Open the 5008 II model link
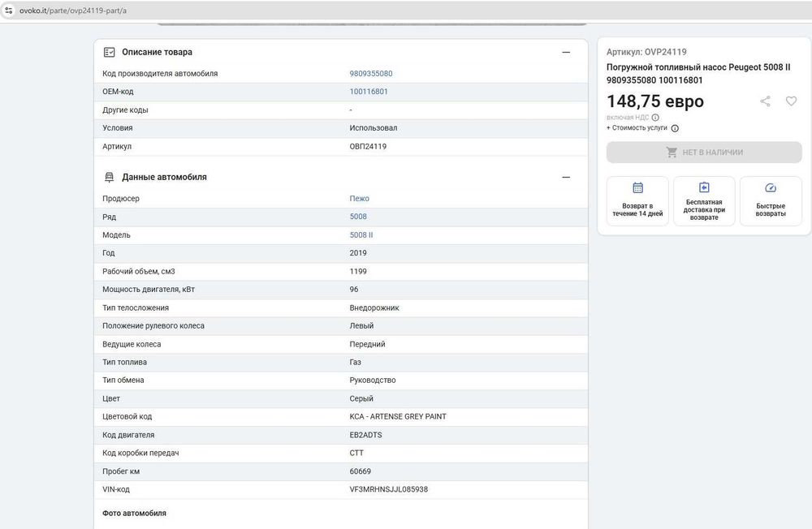Image resolution: width=812 pixels, height=529 pixels. pyautogui.click(x=361, y=235)
